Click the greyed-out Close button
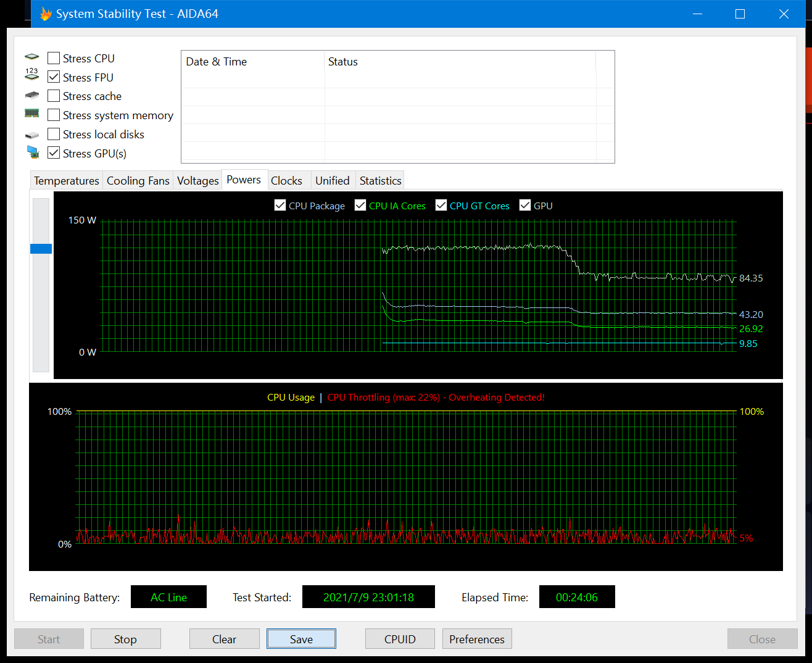 (762, 639)
